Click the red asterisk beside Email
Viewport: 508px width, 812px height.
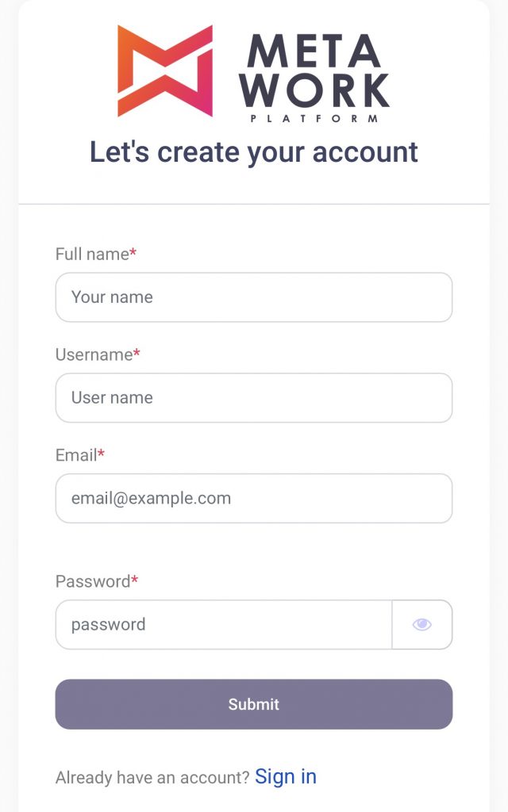101,453
